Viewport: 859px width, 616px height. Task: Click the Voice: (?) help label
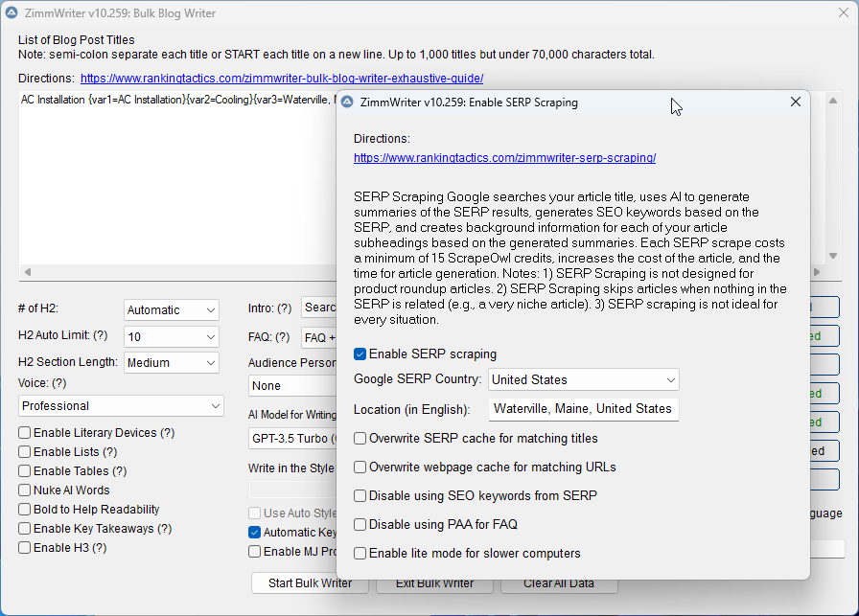pos(42,383)
